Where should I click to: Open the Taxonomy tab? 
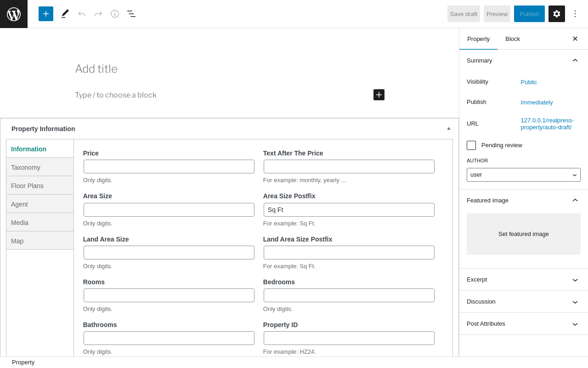(x=40, y=167)
